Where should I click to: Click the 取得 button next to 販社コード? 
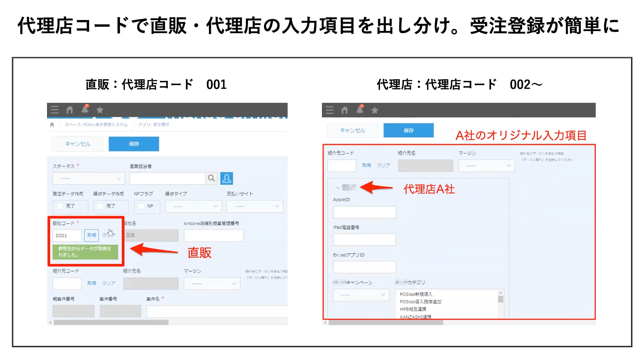pyautogui.click(x=92, y=235)
